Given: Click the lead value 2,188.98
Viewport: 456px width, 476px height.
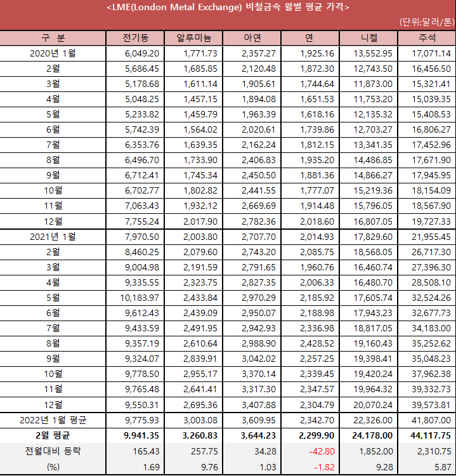Looking at the screenshot, I should pyautogui.click(x=317, y=313).
